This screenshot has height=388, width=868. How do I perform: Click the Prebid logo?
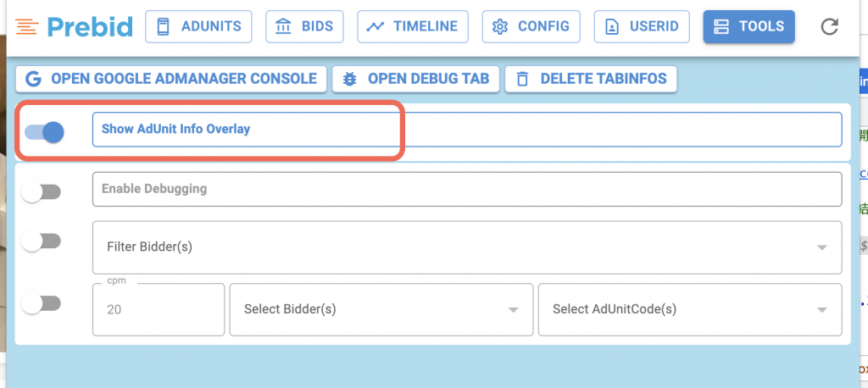coord(75,26)
